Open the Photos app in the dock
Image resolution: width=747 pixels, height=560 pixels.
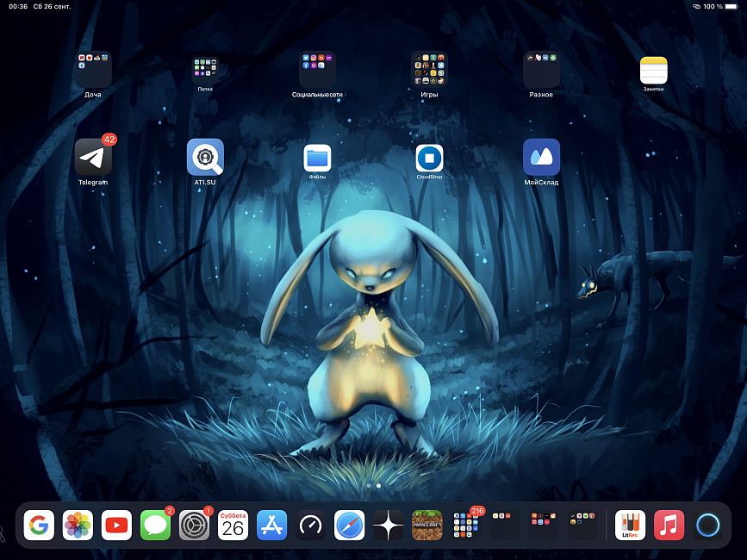coord(78,526)
